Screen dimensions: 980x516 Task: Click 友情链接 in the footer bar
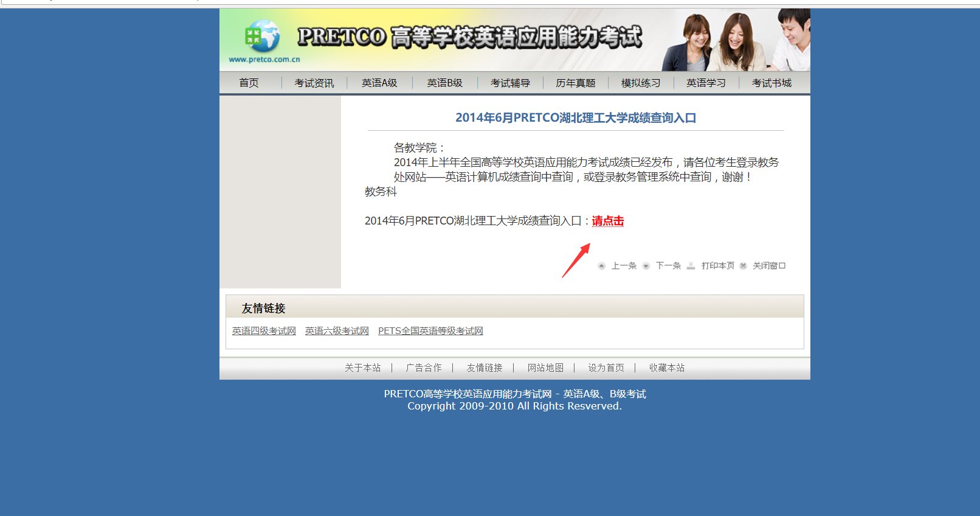(x=485, y=368)
